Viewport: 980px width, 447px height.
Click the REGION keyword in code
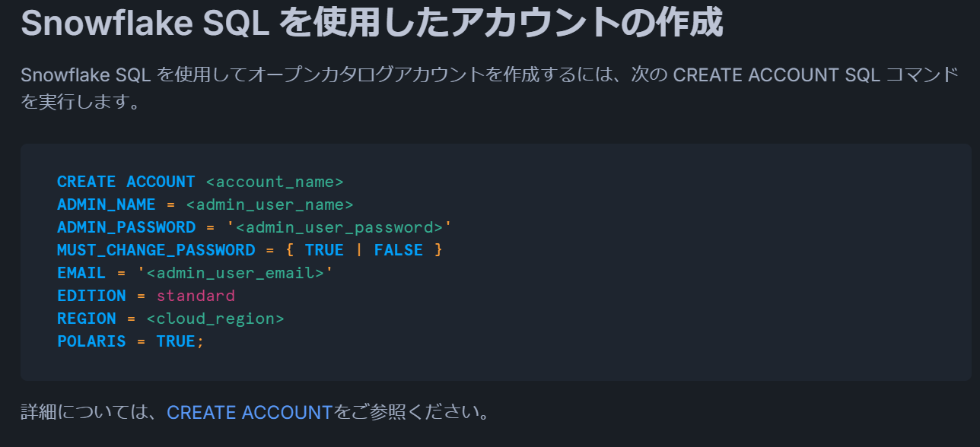[86, 319]
